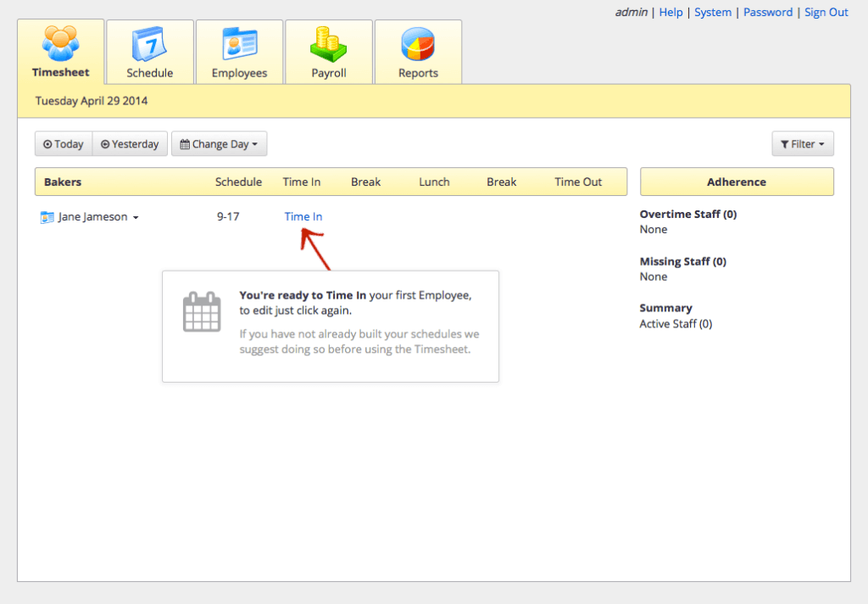
Task: Open the Help link
Action: pos(670,13)
